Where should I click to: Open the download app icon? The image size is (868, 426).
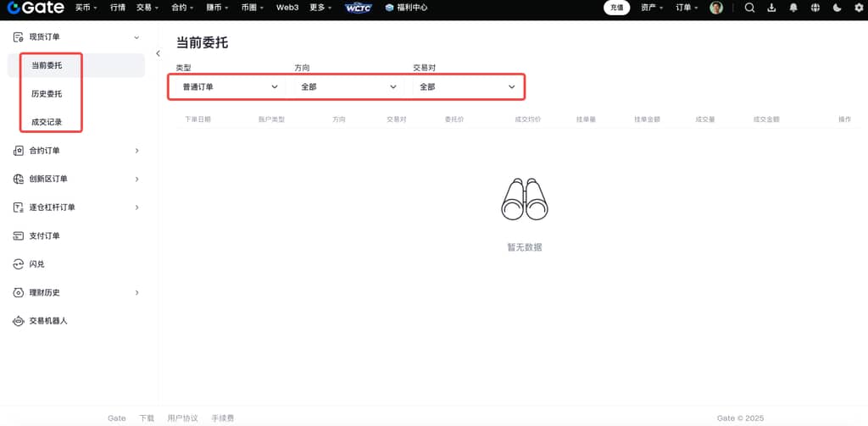pos(771,8)
